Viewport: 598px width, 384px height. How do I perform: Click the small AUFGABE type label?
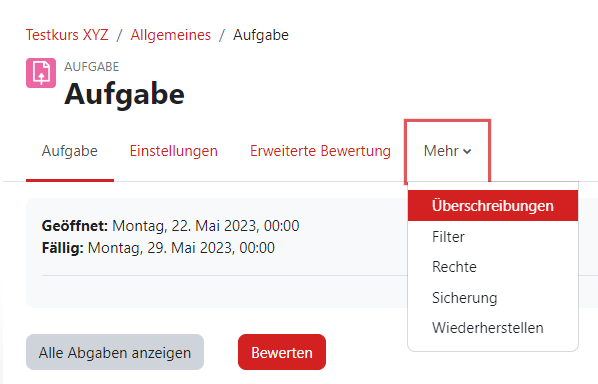(x=92, y=67)
